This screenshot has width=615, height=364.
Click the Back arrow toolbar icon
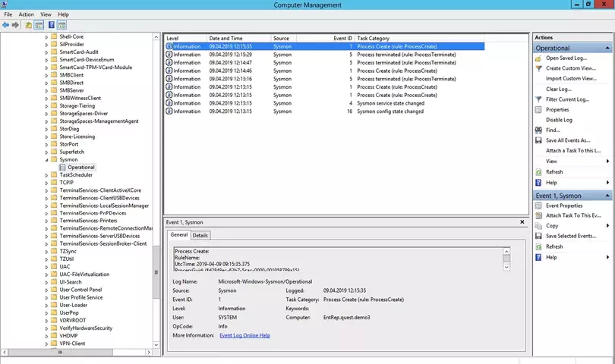[x=5, y=25]
